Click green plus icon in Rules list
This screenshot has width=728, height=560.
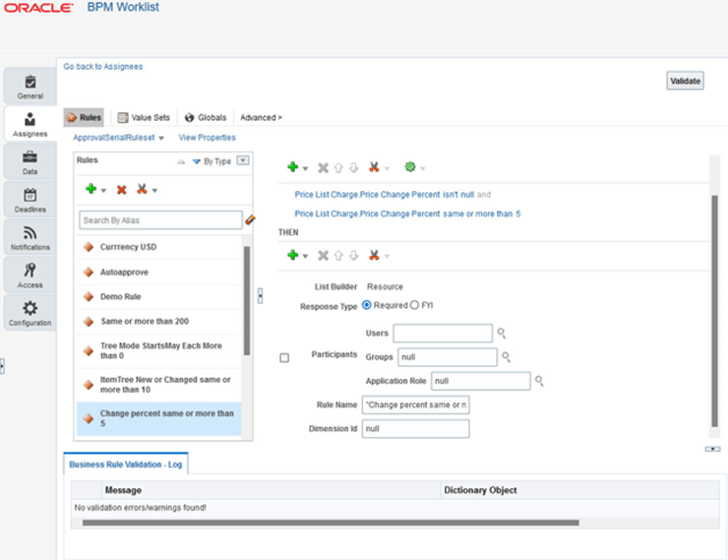pos(91,189)
